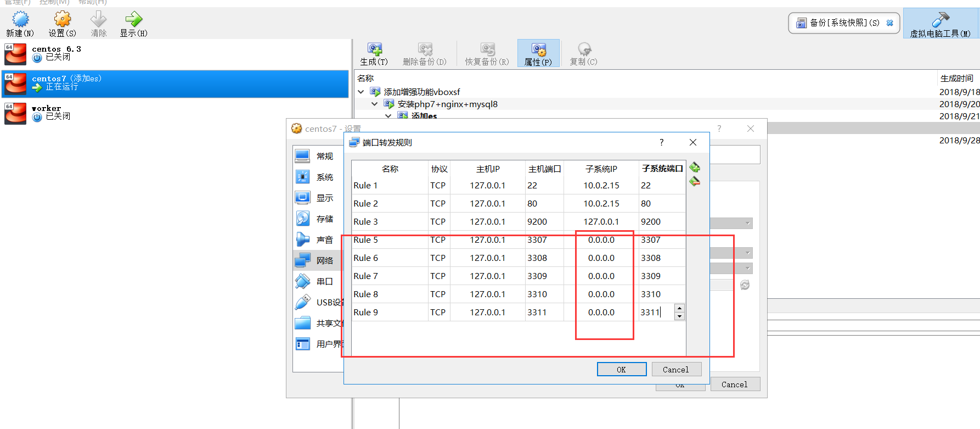Click host port 9200 cell of Rule 3
Screen dimensions: 980x429
(544, 222)
